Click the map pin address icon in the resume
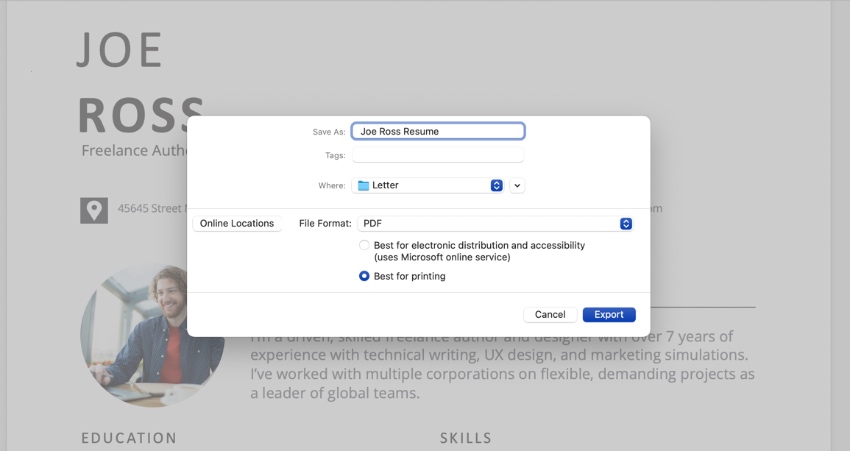The image size is (850, 451). click(x=94, y=210)
